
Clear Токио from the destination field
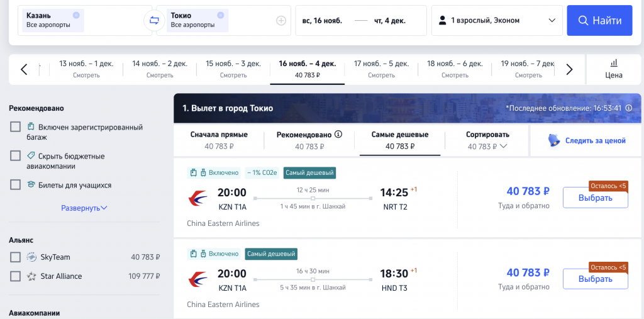221,15
